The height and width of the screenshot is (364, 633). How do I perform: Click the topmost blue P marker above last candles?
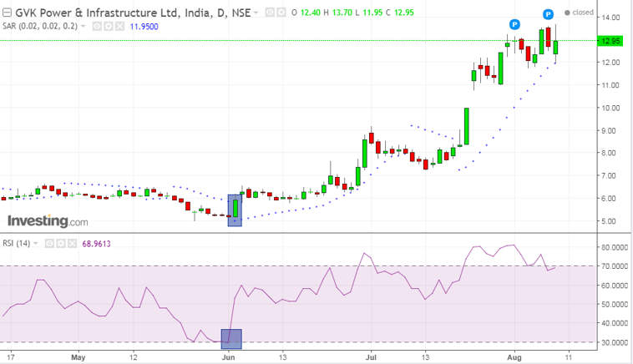[548, 14]
